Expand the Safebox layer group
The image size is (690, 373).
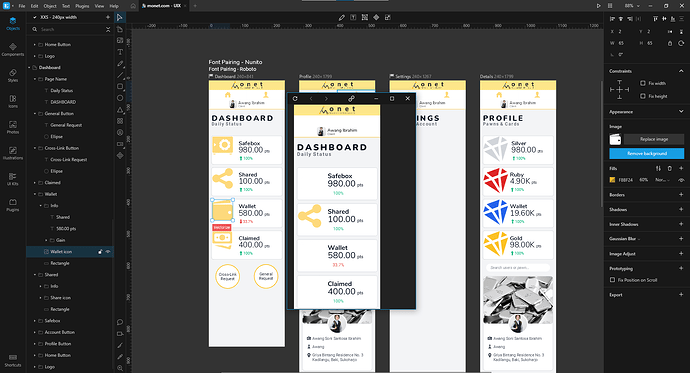click(35, 321)
